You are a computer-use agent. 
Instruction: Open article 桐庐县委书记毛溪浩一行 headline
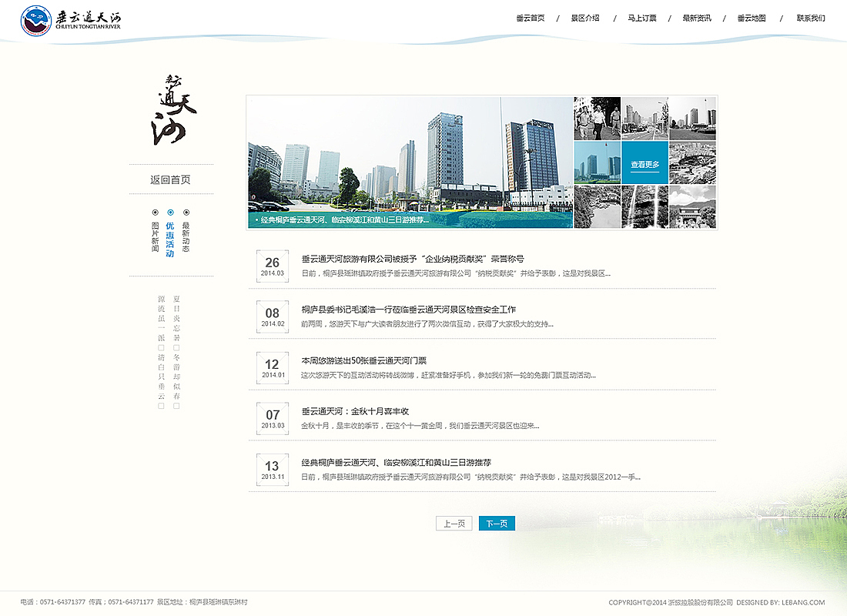408,310
